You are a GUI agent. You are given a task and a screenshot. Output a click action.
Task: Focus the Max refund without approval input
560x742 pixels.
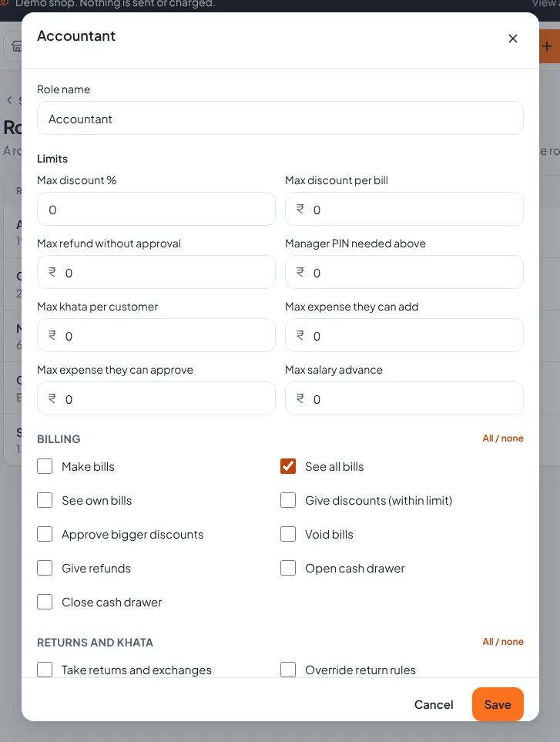pos(156,273)
